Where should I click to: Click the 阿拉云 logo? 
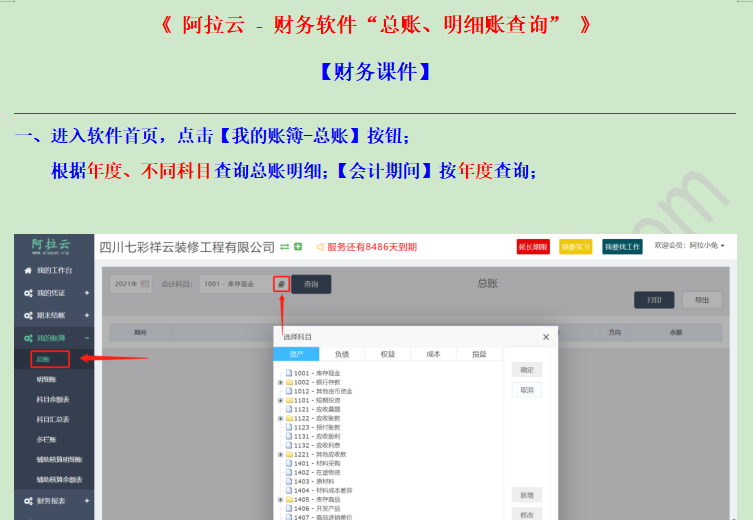51,246
